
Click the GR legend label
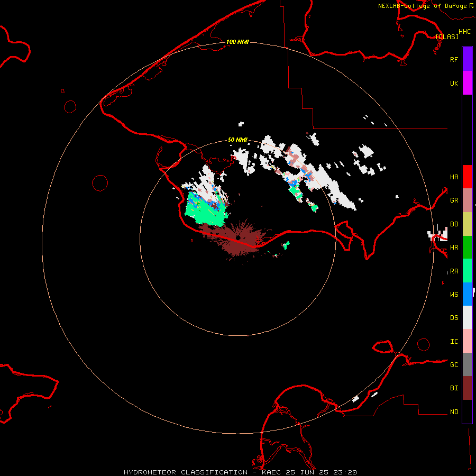(454, 200)
